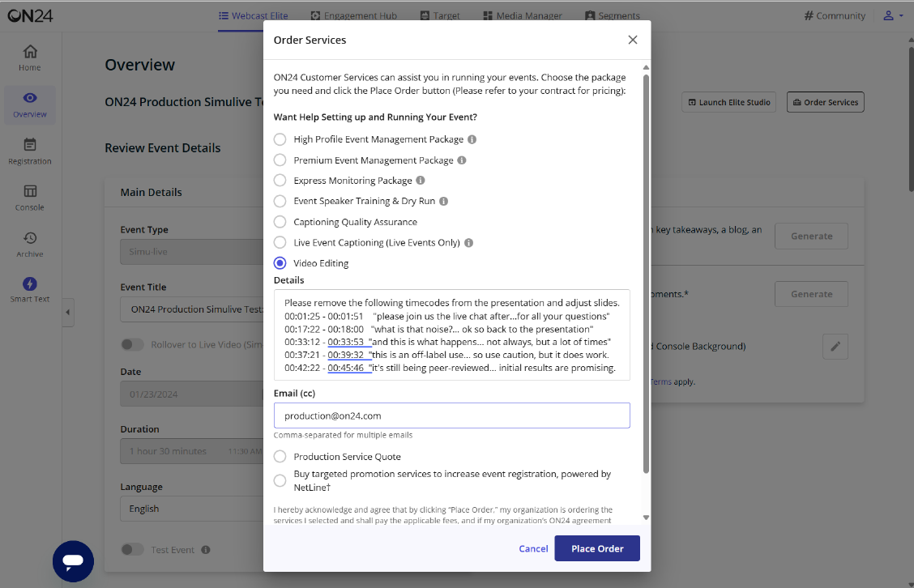Select Event Speaker Training & Dry Run
The width and height of the screenshot is (914, 588).
280,201
